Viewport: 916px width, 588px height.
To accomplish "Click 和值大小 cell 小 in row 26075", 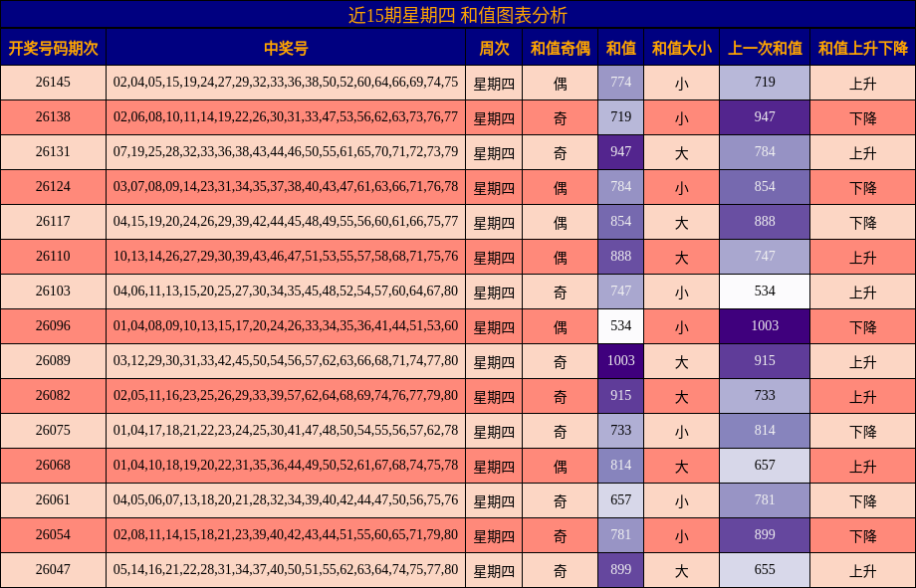I will (x=681, y=432).
